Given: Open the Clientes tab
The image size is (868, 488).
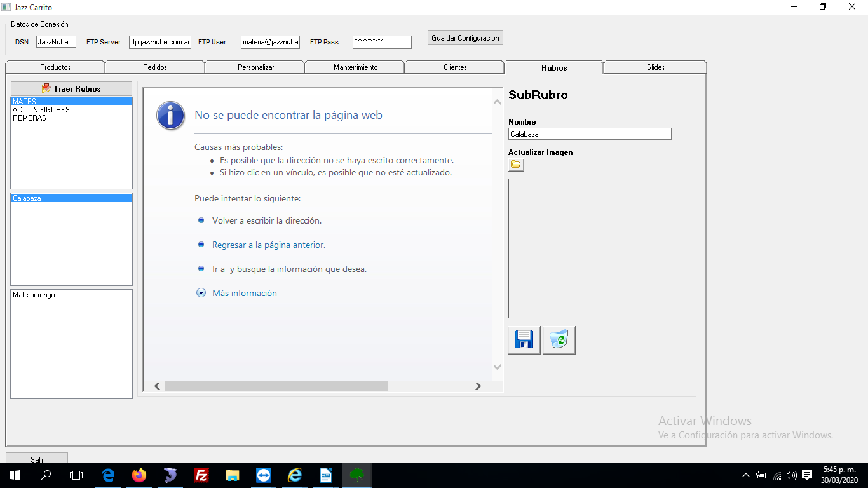Looking at the screenshot, I should pyautogui.click(x=455, y=67).
